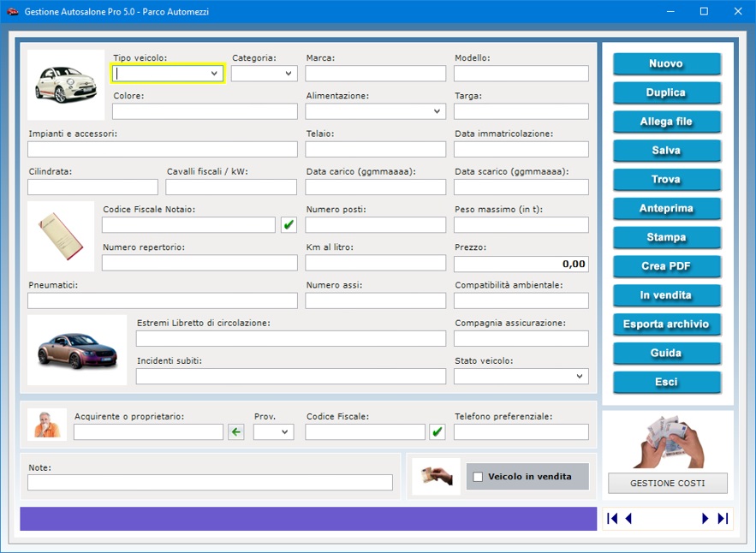The width and height of the screenshot is (756, 553).
Task: Go to the next record
Action: (705, 518)
